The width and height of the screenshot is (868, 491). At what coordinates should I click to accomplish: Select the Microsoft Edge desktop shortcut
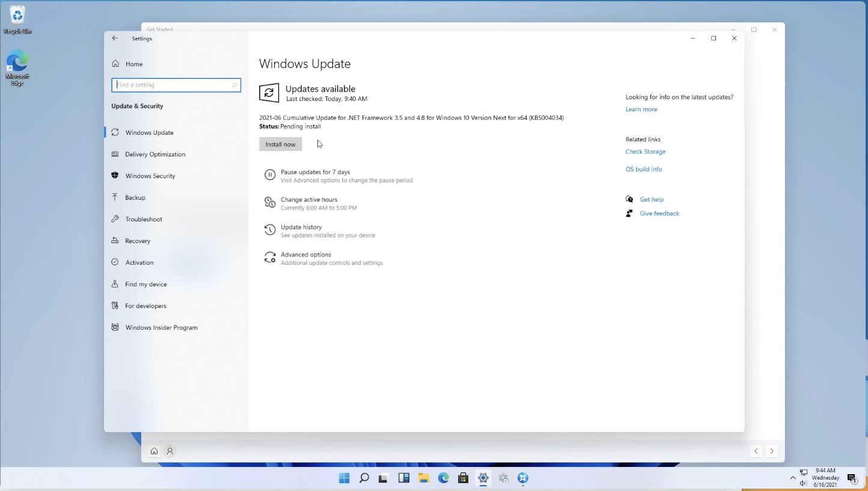[x=17, y=69]
